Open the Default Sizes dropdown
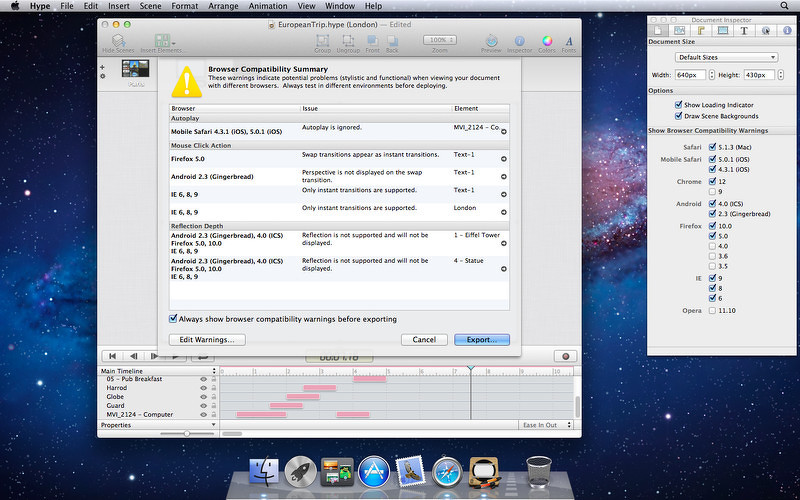This screenshot has width=800, height=500. (x=727, y=57)
